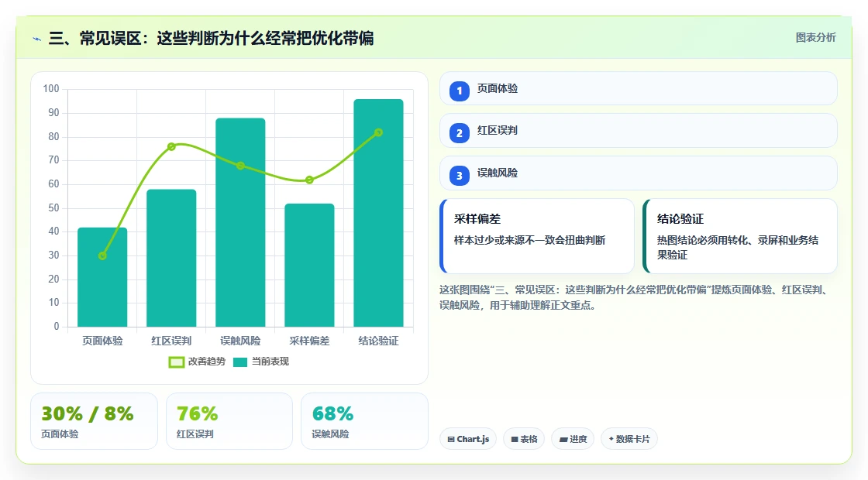
Task: Click the trend line point above 采样偏差 bar
Action: pos(309,180)
